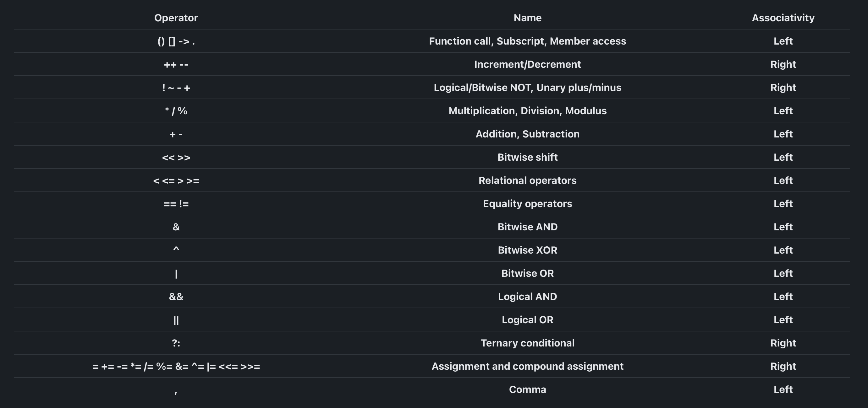
Task: Select the == != operator cell
Action: click(176, 204)
